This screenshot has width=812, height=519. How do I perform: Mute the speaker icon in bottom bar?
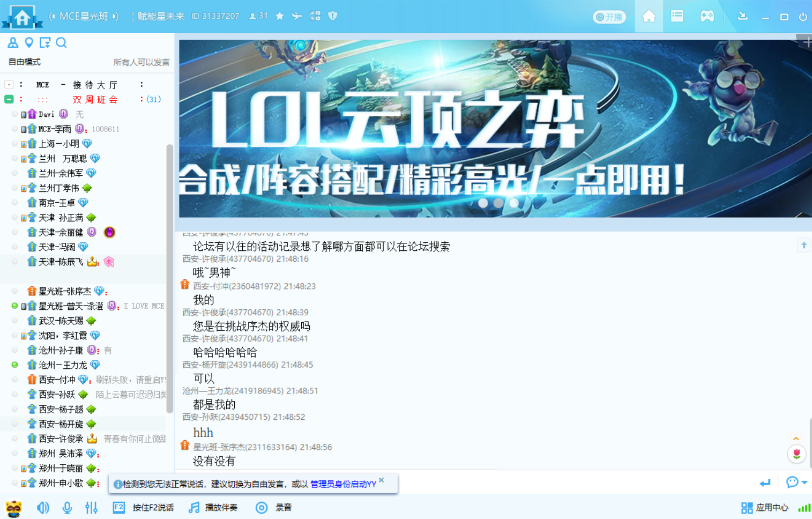coord(43,507)
